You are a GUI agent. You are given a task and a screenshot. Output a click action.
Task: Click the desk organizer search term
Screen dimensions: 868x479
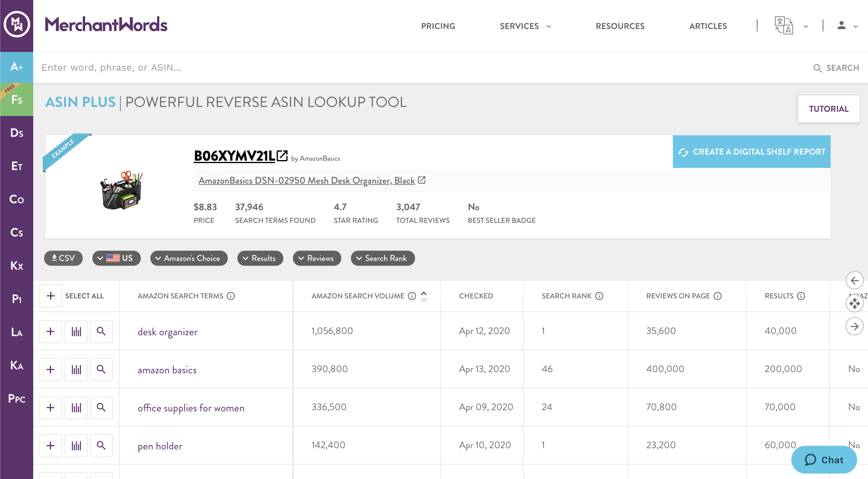(167, 332)
